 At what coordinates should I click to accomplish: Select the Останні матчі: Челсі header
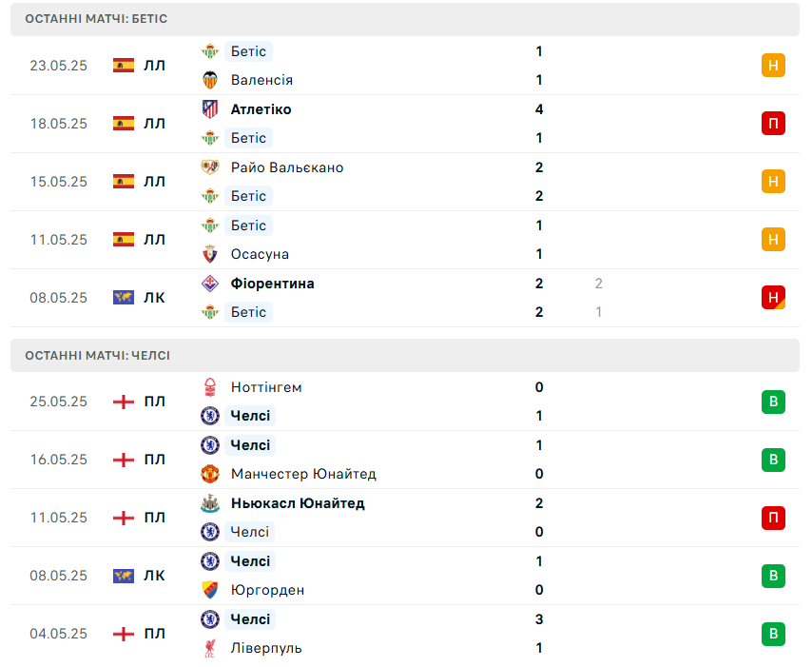(405, 356)
